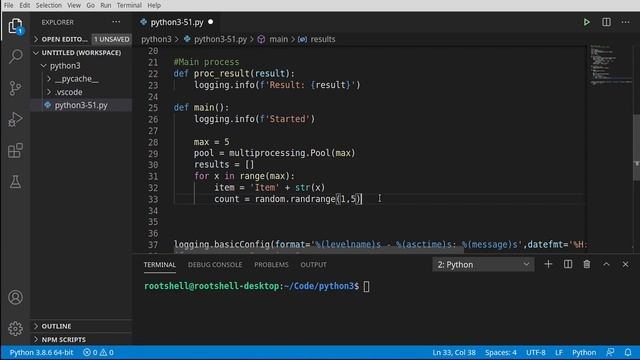Screen dimensions: 640x360
Task: Change end of line sequence LF
Action: 559,352
